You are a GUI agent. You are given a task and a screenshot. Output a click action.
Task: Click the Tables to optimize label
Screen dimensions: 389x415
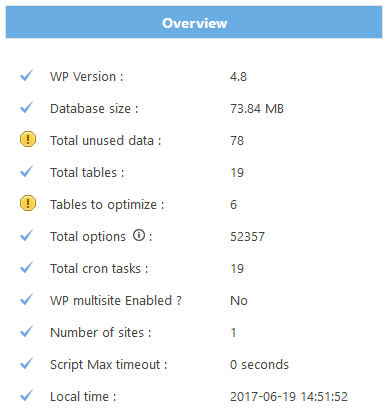point(107,205)
